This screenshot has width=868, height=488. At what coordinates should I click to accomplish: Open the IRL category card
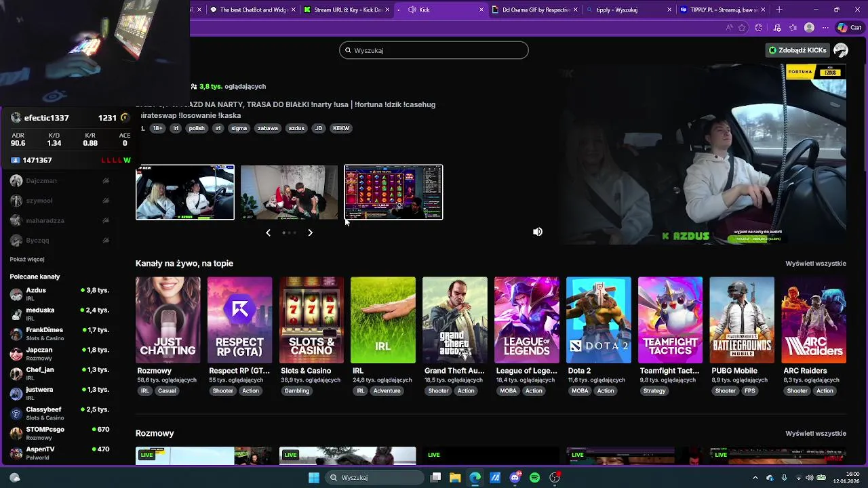(383, 320)
